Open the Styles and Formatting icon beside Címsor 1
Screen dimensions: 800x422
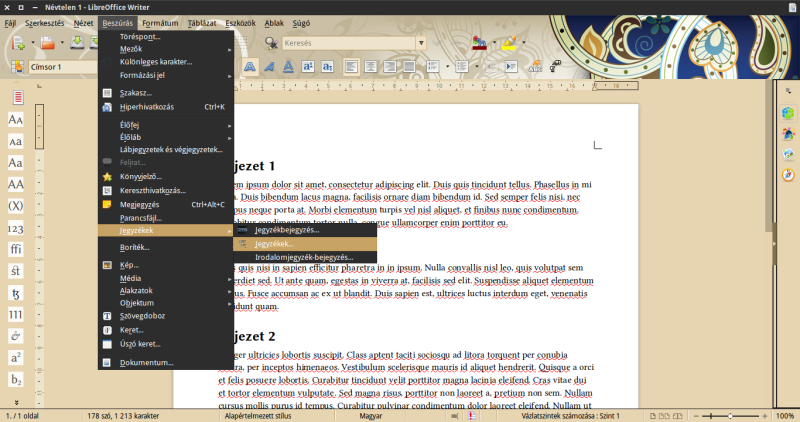coord(18,67)
